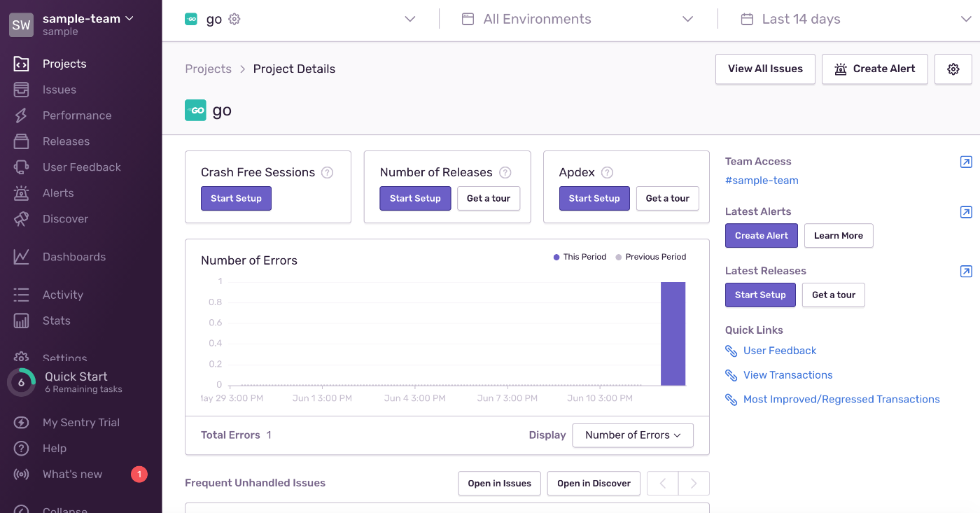This screenshot has height=513, width=980.
Task: Click the next page arrow for Frequent Unhandled Issues
Action: pyautogui.click(x=694, y=484)
